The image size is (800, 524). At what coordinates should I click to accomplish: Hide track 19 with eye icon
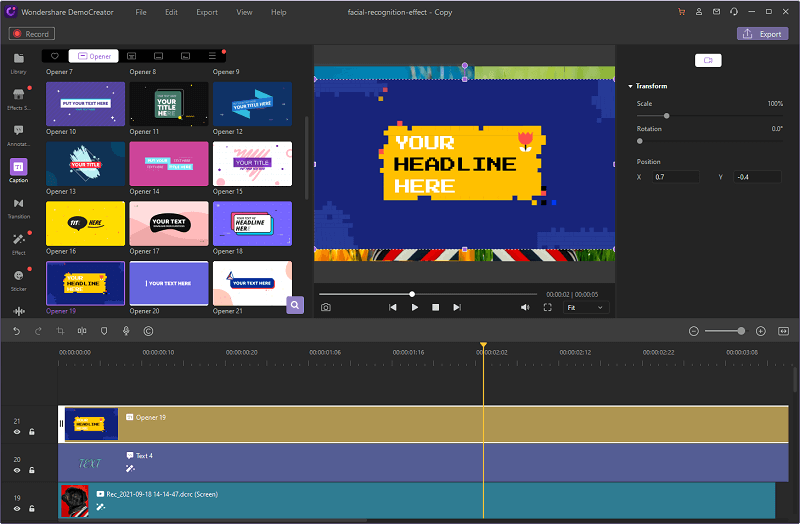pos(17,508)
